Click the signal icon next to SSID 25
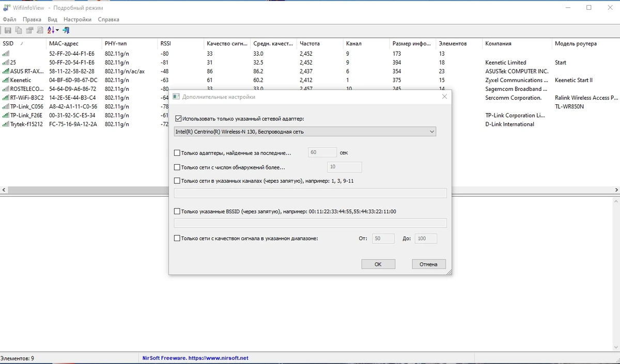Screen dimensions: 620x364 tap(6, 62)
